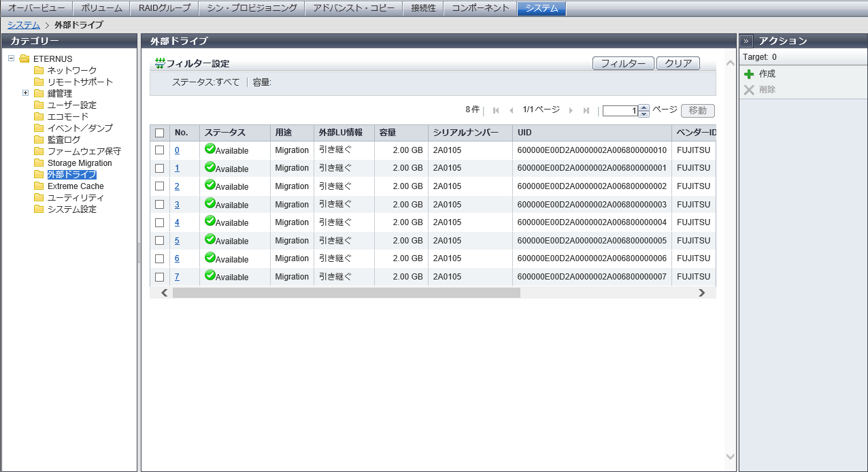Expand the 鍵管理 tree node
868x472 pixels.
(25, 93)
